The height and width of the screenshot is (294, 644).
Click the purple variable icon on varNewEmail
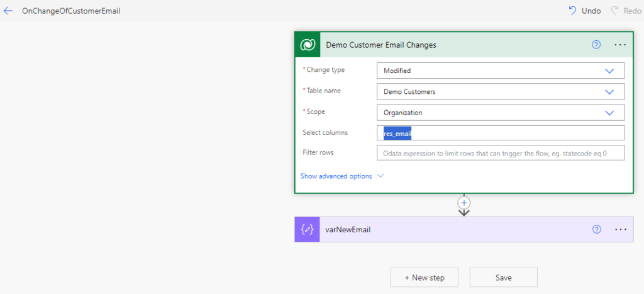coord(308,230)
